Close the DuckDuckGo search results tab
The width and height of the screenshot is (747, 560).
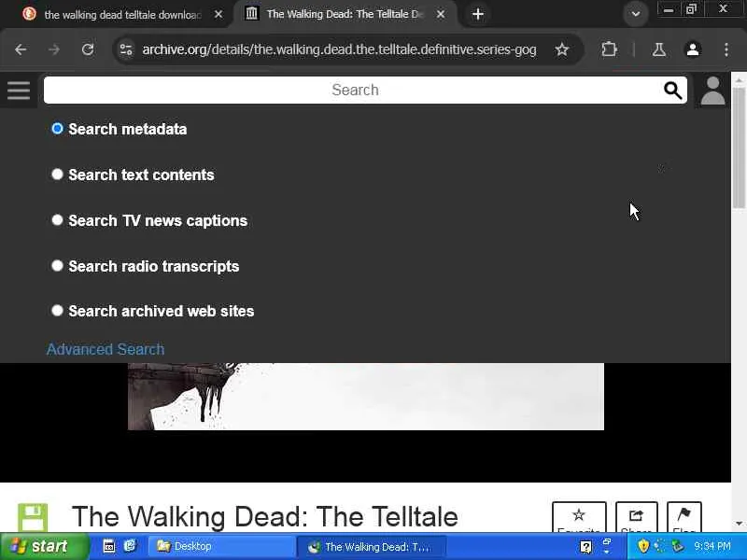click(x=218, y=15)
